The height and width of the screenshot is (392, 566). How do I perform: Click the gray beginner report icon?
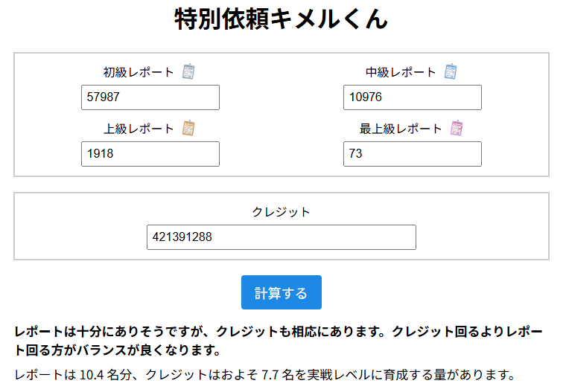189,72
